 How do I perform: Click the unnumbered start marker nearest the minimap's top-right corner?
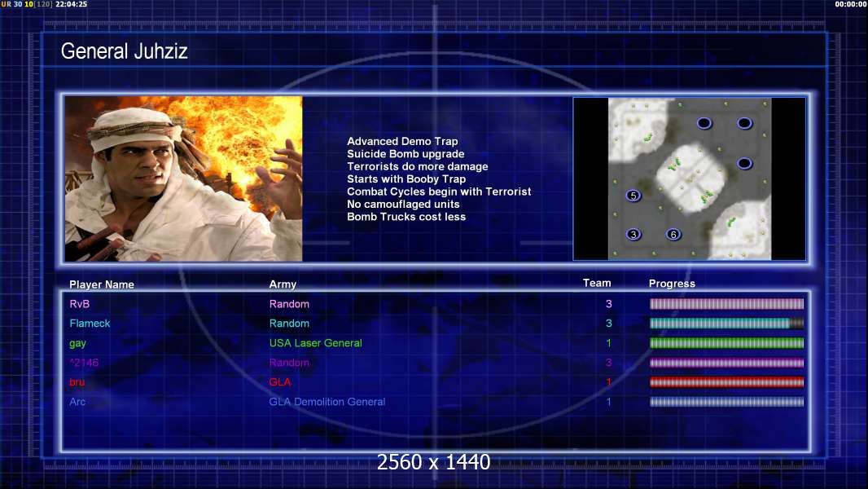point(744,123)
